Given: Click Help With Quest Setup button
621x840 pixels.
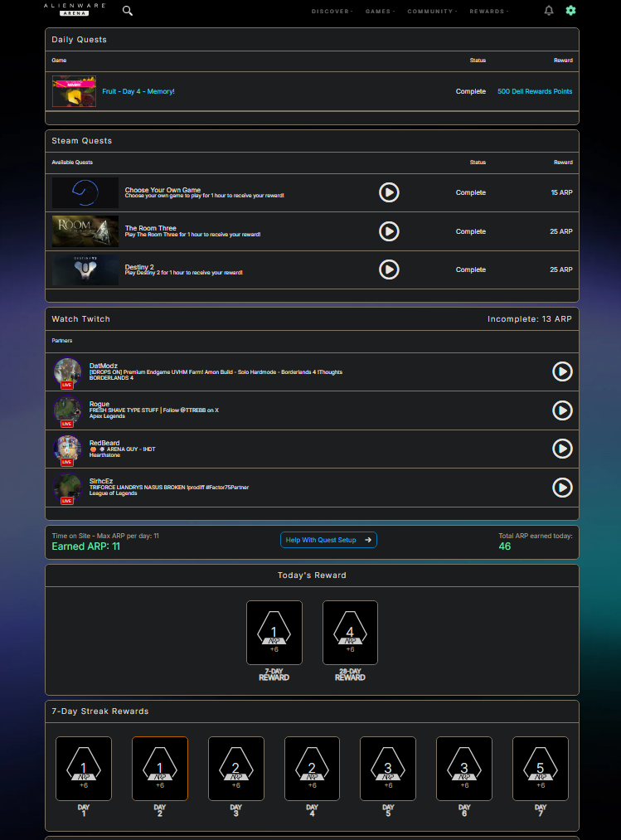Looking at the screenshot, I should [328, 540].
